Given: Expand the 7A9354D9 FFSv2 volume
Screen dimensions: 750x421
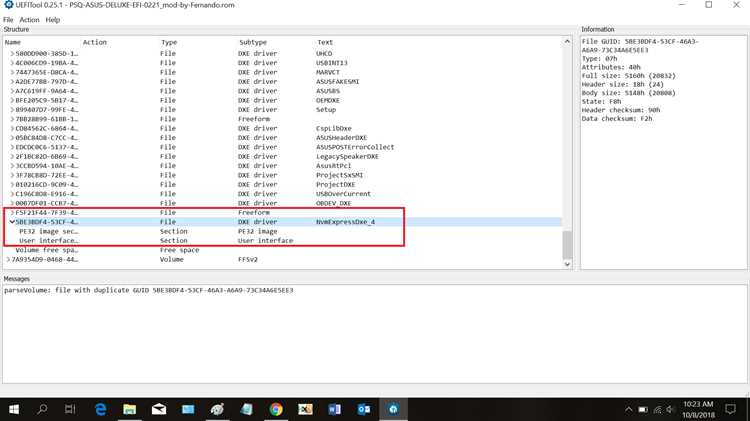Looking at the screenshot, I should (x=8, y=259).
